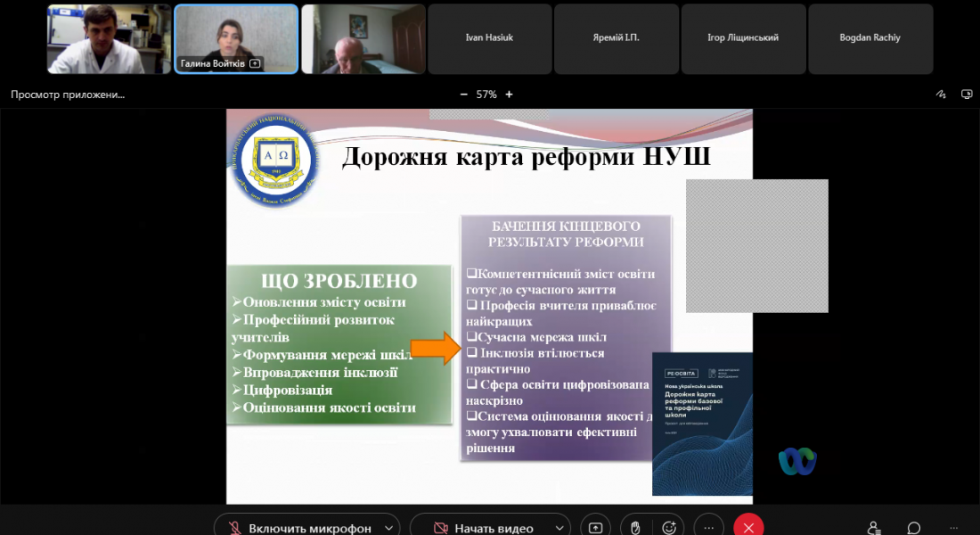Zoom in shared content with plus button
The width and height of the screenshot is (980, 535).
pyautogui.click(x=509, y=95)
